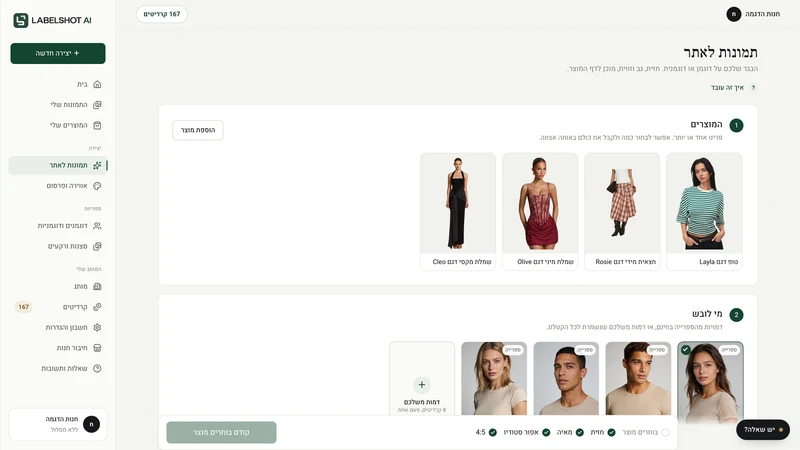Go to התמונות שלי

(58, 105)
